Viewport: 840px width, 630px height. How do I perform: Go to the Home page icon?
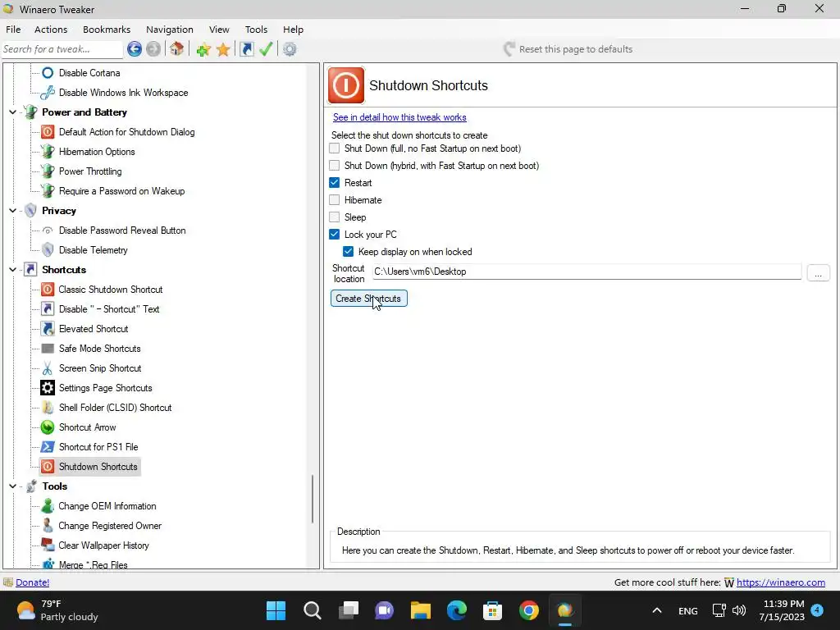pos(177,49)
